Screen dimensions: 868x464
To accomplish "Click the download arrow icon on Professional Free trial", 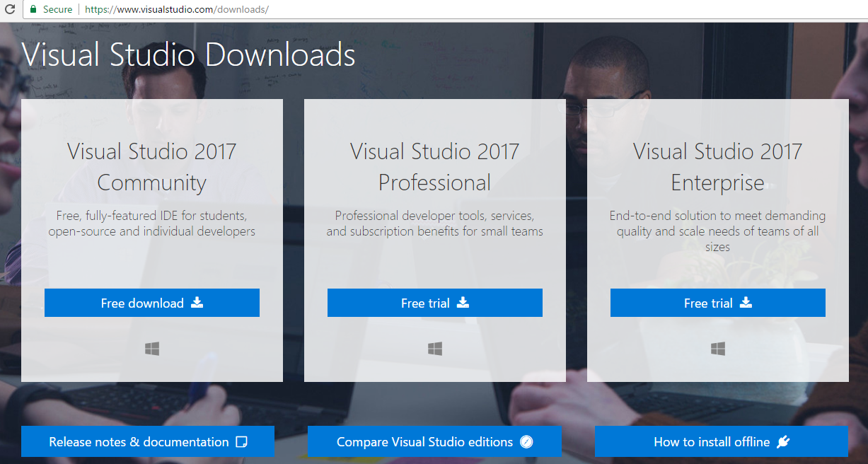I will click(463, 303).
